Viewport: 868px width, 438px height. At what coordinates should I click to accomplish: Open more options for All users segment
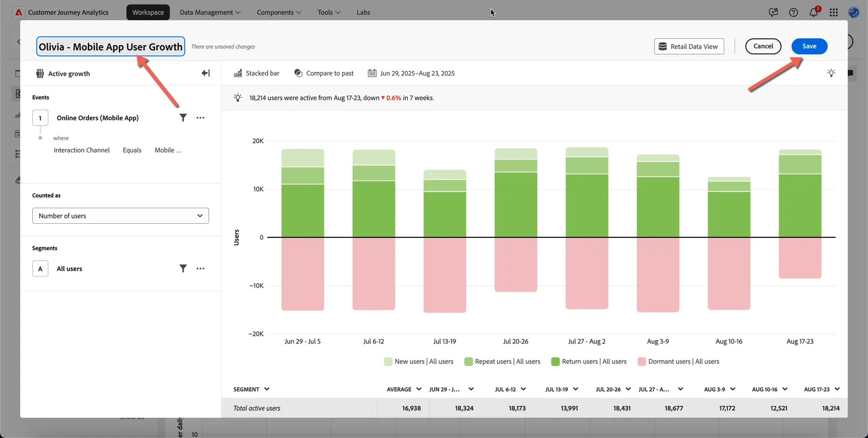(200, 269)
